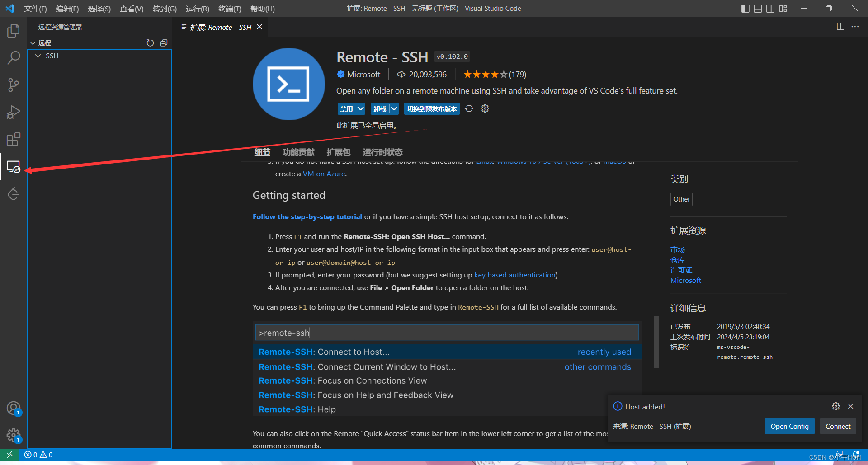Toggle the bottom panel layout icon
868x465 pixels.
pyautogui.click(x=758, y=9)
